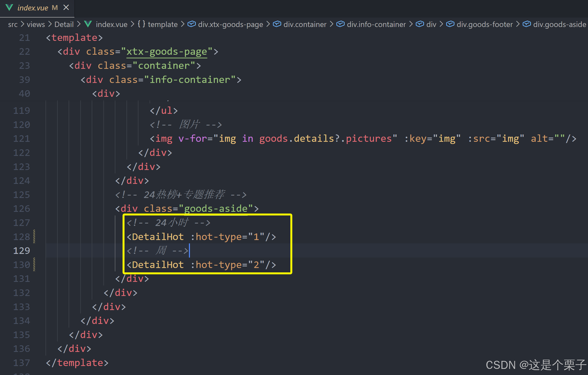The width and height of the screenshot is (588, 375).
Task: Click the line 128 modified gutter marker
Action: point(34,237)
